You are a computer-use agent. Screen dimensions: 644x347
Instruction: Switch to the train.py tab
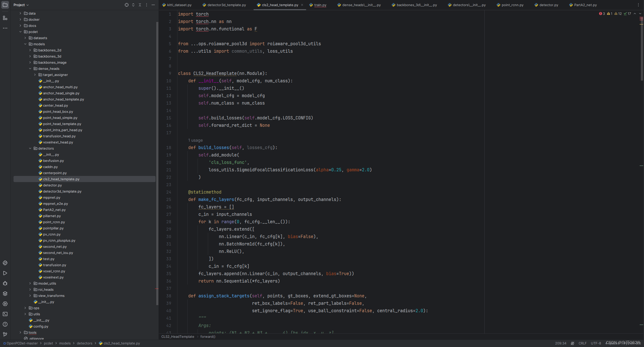pos(320,5)
